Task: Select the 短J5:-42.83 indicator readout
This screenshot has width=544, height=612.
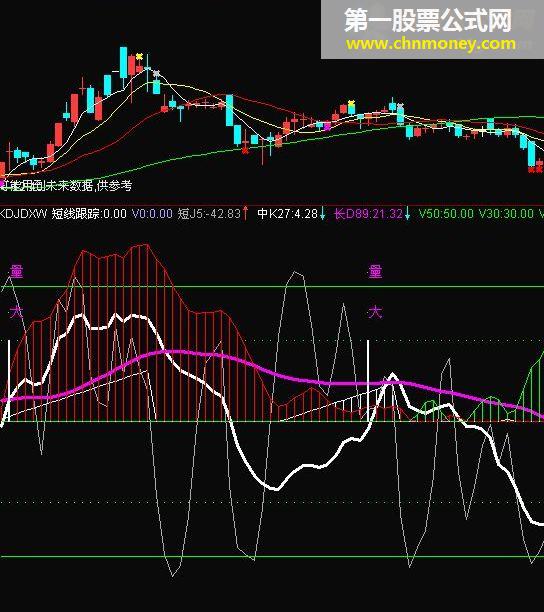Action: coord(209,214)
